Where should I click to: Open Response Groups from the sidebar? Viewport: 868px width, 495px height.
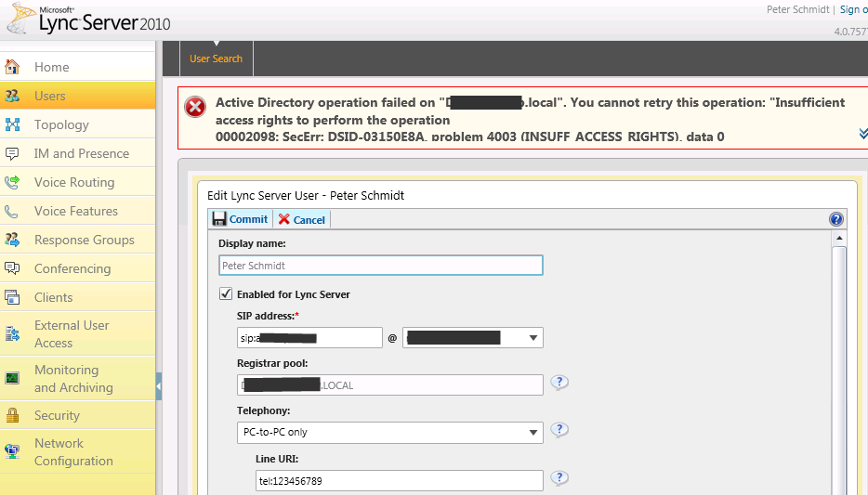[x=77, y=240]
